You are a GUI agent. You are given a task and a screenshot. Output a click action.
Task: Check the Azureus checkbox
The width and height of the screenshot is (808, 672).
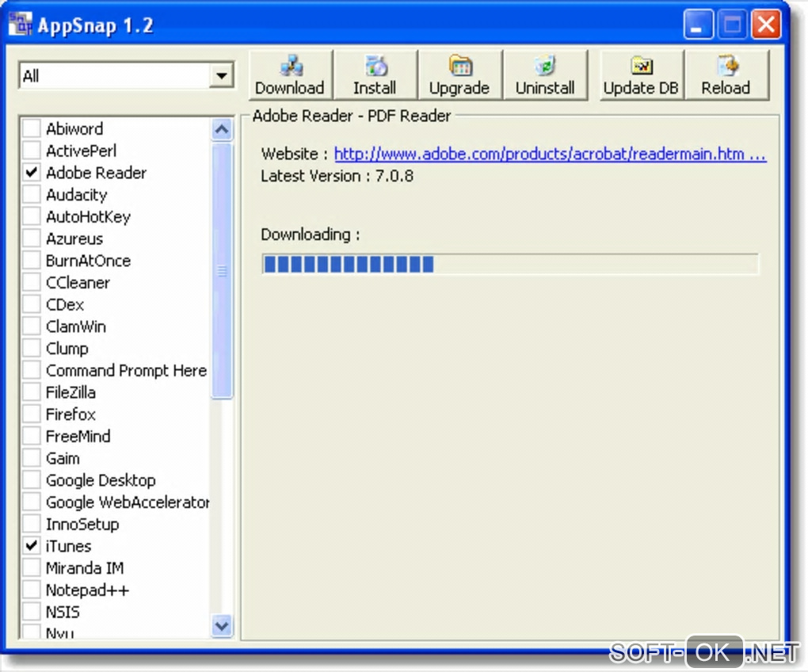[32, 239]
